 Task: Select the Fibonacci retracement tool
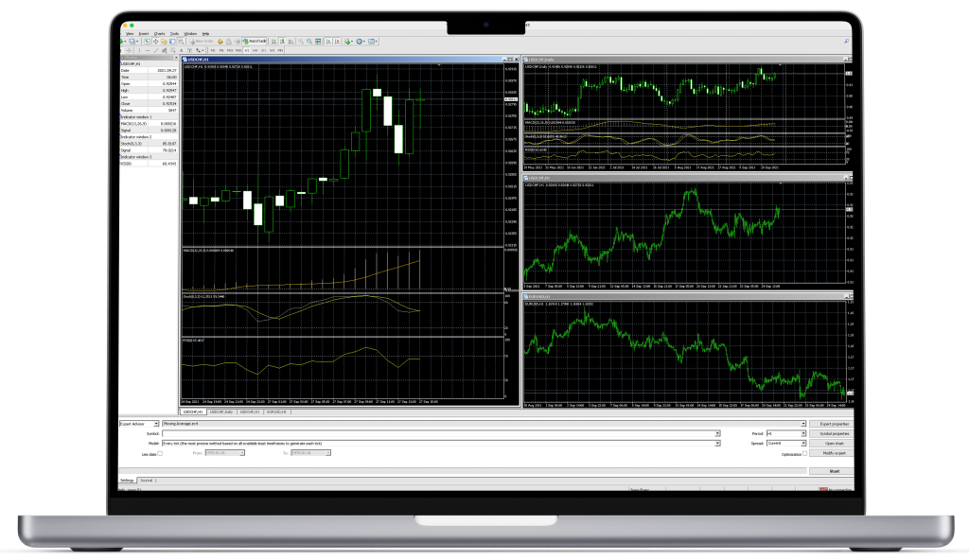pyautogui.click(x=172, y=51)
